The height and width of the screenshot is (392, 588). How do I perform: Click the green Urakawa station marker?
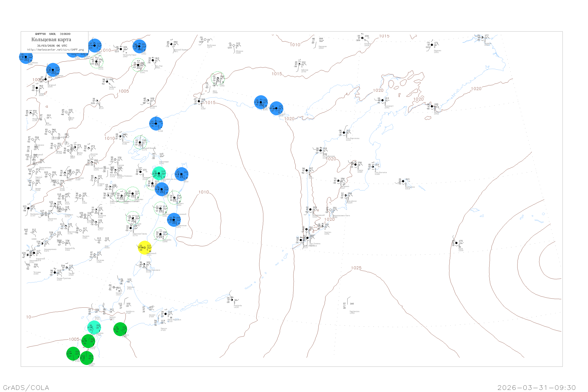pos(120,329)
